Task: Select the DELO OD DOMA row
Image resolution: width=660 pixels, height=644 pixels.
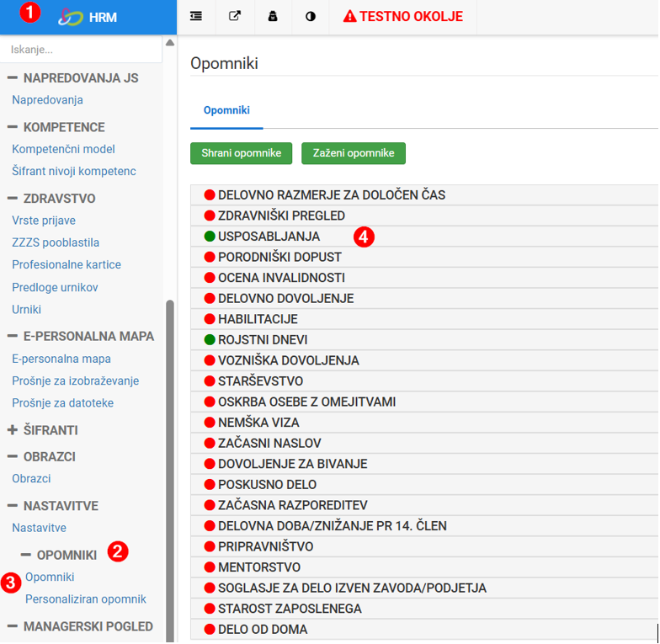Action: coord(424,629)
